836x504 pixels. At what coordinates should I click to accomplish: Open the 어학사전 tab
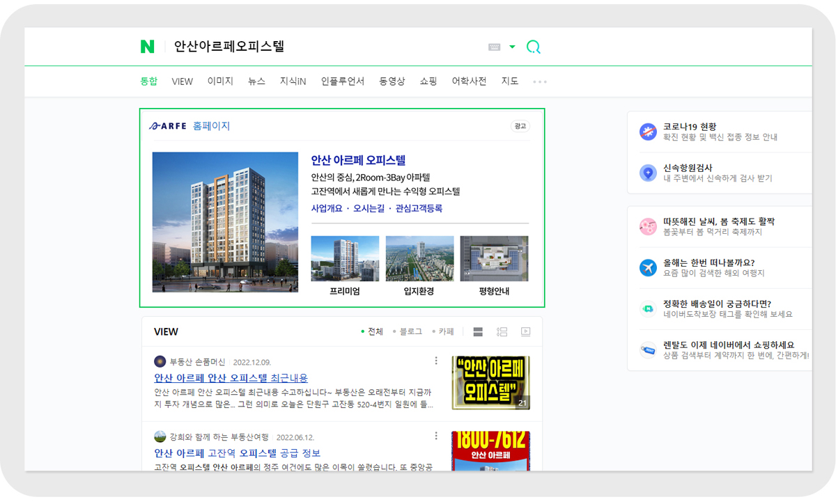click(x=469, y=81)
